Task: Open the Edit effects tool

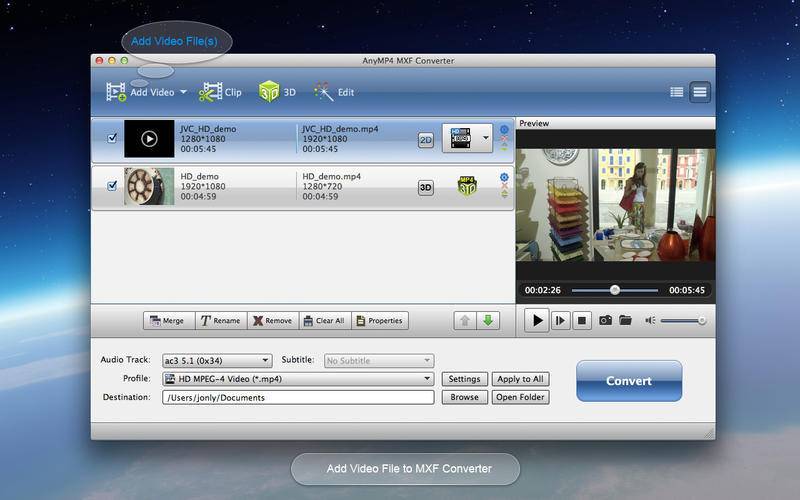Action: pos(334,92)
